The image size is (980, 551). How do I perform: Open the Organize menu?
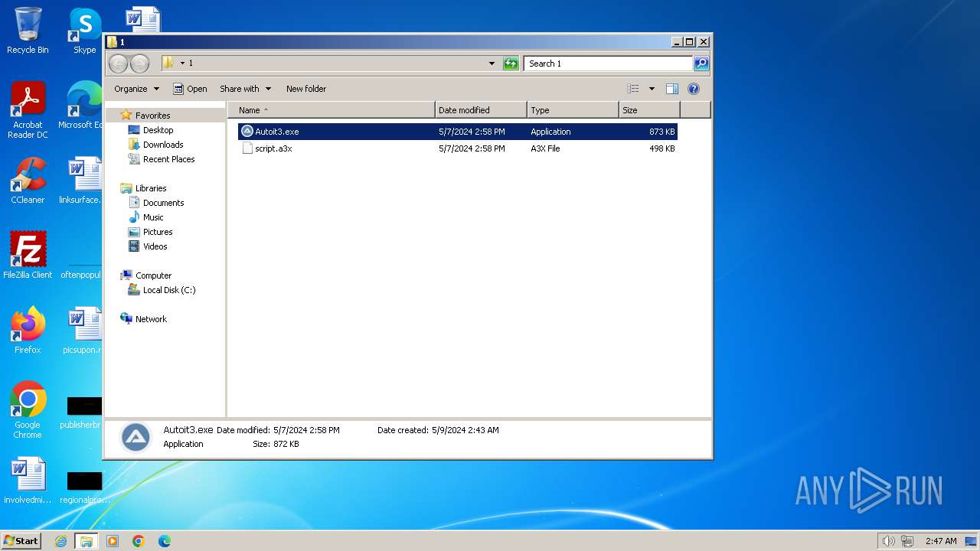(136, 89)
